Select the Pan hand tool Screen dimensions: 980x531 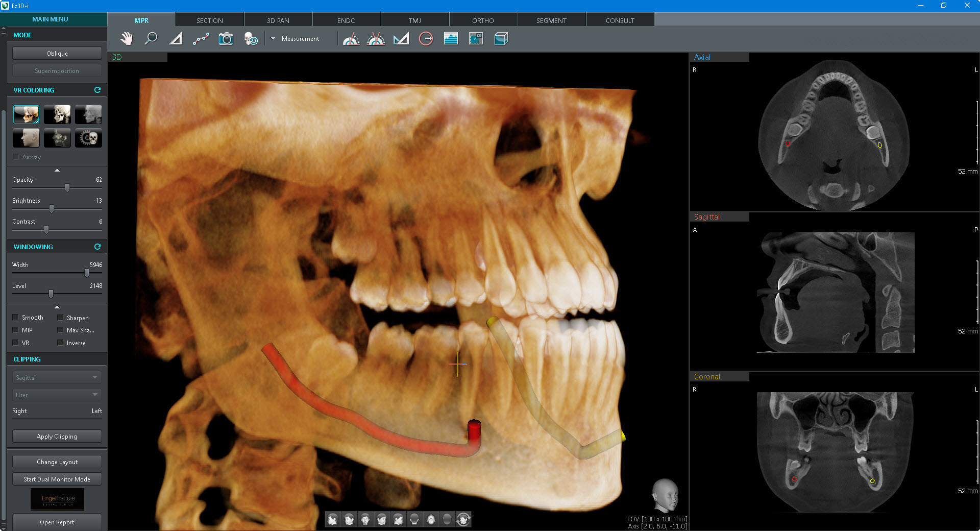126,39
